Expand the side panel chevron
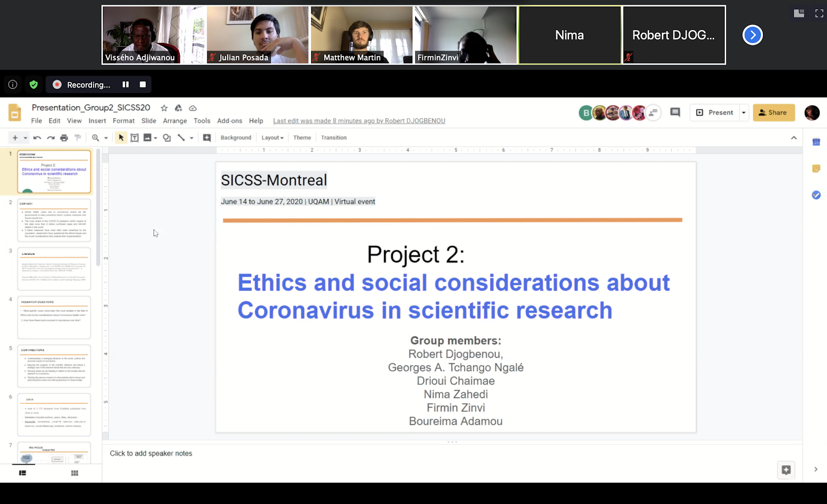 816,469
